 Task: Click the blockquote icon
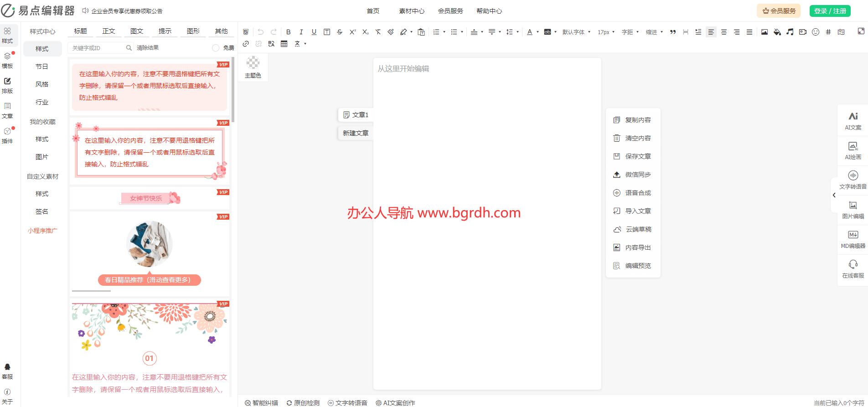(673, 32)
